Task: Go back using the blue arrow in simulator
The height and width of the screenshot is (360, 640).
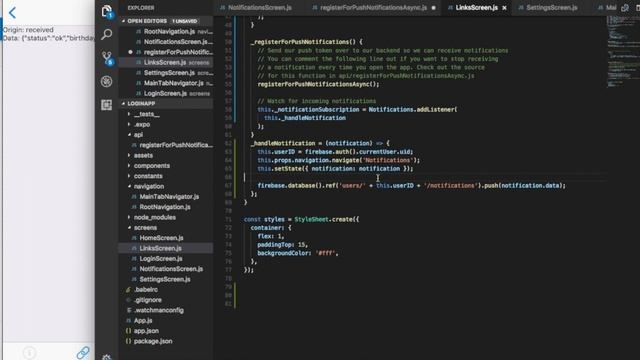Action: (12, 13)
